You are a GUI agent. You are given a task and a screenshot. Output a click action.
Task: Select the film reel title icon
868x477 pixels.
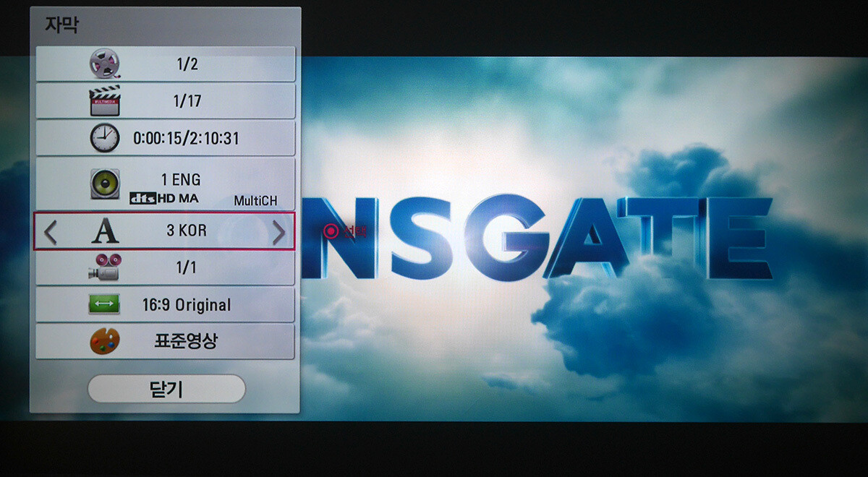105,64
